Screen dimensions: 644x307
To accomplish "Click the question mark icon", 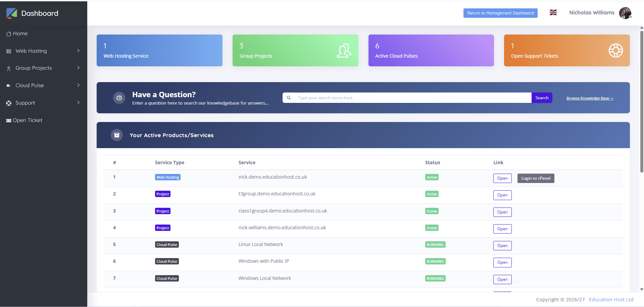I will tap(119, 98).
